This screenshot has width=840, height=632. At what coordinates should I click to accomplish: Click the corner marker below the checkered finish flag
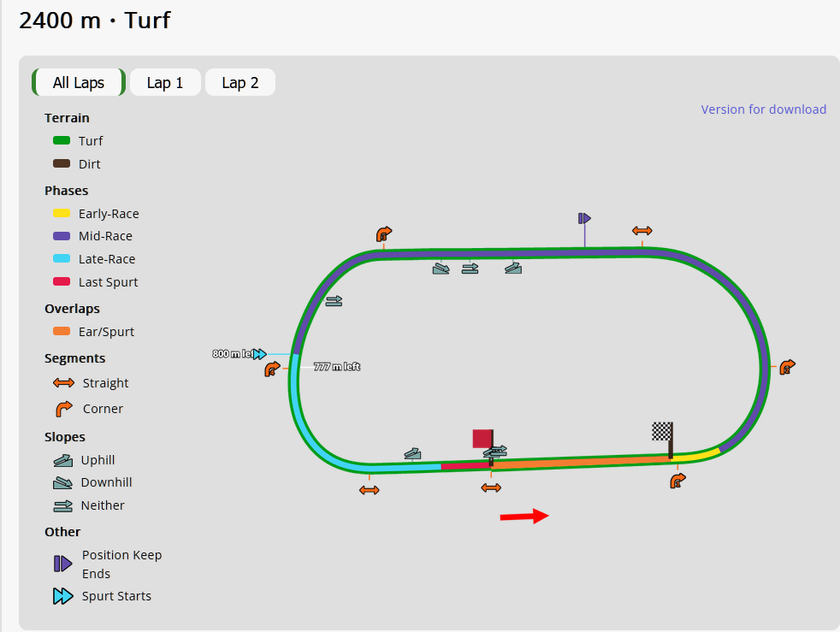[x=677, y=481]
